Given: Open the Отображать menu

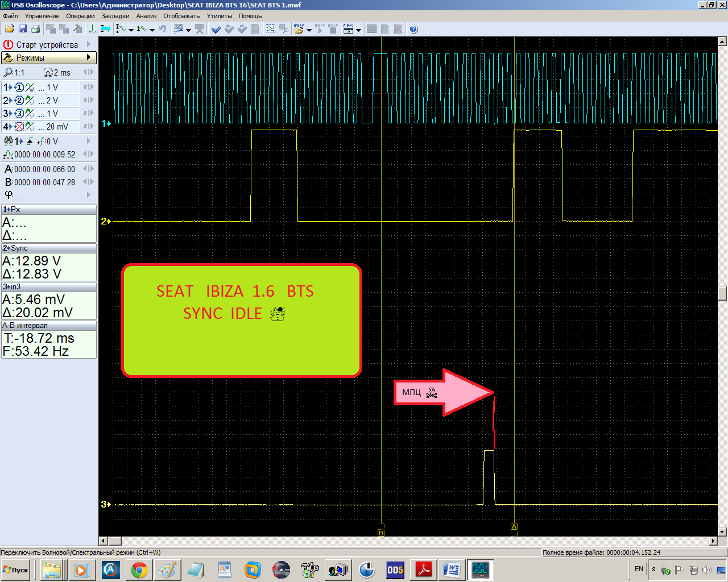Looking at the screenshot, I should click(x=181, y=16).
